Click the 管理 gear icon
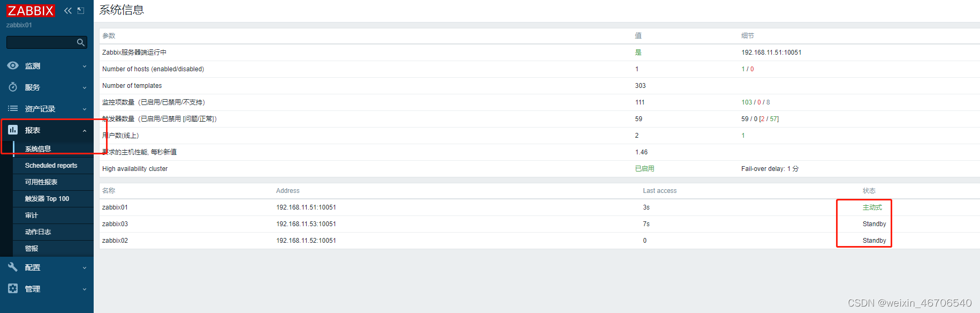980x313 pixels. (13, 288)
